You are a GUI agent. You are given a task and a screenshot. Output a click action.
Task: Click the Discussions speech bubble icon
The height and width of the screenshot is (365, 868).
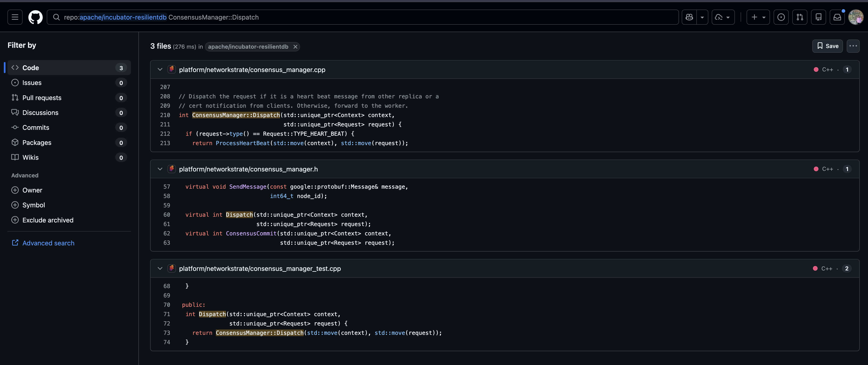pos(15,112)
